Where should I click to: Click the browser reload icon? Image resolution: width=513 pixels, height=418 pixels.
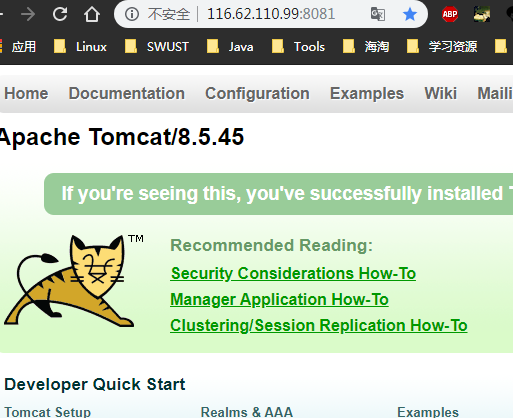tap(60, 14)
